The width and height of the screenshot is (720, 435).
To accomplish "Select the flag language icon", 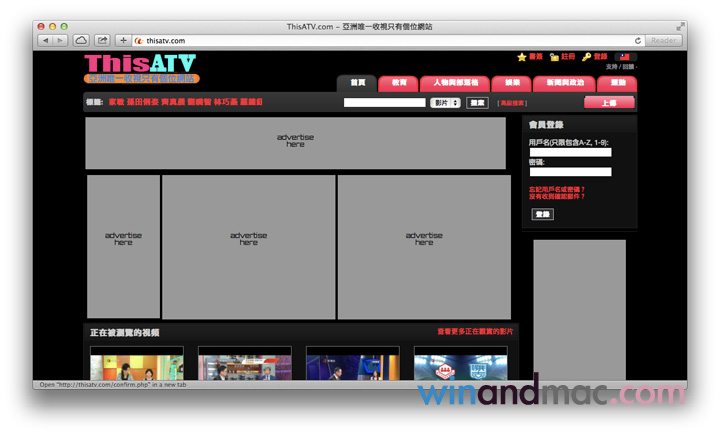I will point(625,57).
